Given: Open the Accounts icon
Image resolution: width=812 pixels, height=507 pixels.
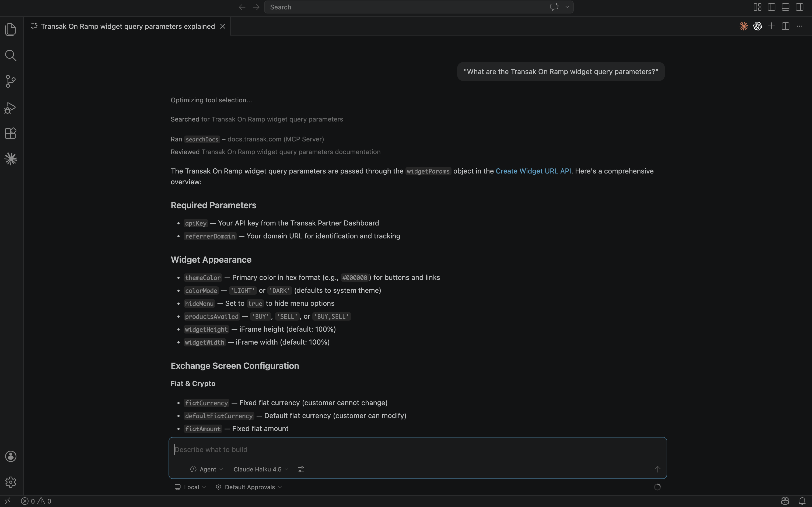Looking at the screenshot, I should click(x=11, y=456).
